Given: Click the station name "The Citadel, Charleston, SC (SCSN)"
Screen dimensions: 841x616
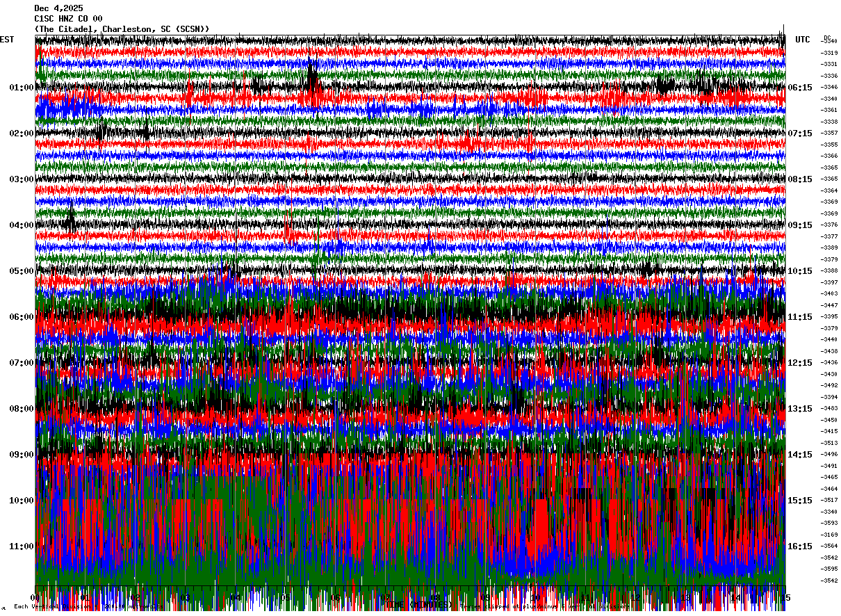Looking at the screenshot, I should coord(122,29).
